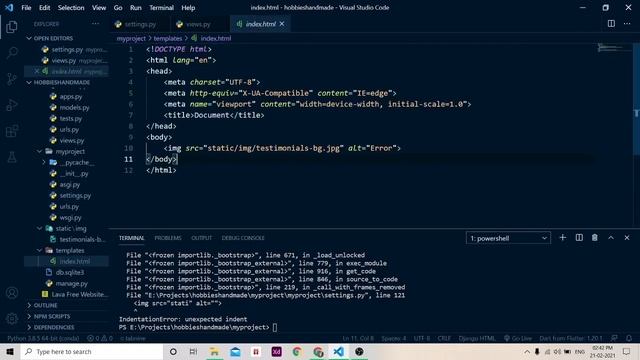The height and width of the screenshot is (360, 640).
Task: Maximize the terminal panel size
Action: [x=611, y=238]
